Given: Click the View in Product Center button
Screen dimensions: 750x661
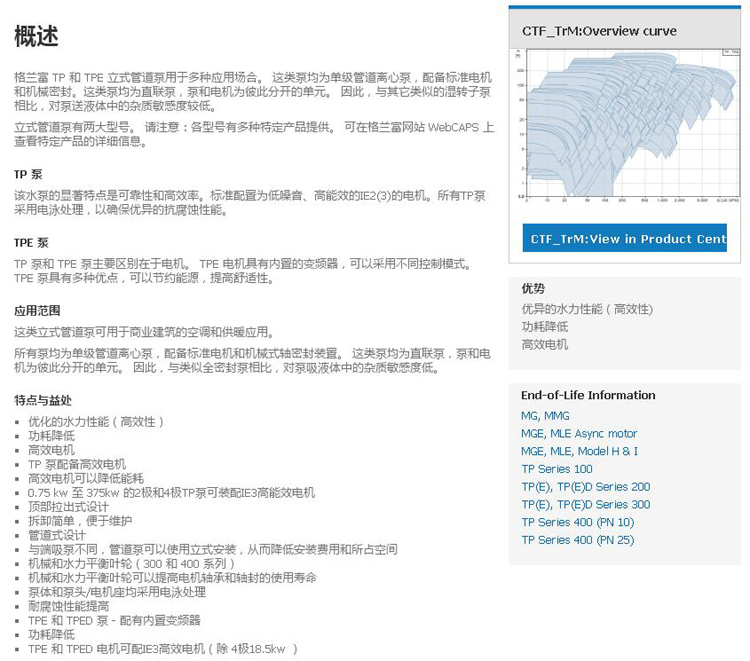Looking at the screenshot, I should (625, 238).
